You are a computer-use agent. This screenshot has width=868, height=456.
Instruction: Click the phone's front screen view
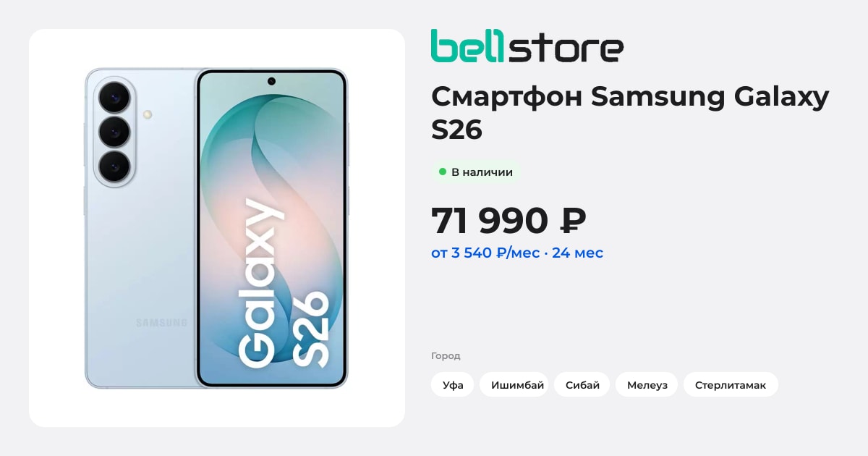272,229
